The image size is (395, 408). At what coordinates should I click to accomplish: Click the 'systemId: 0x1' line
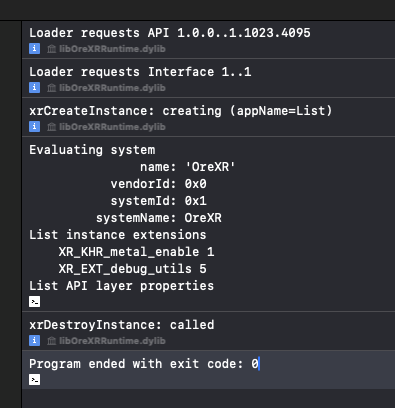[159, 201]
